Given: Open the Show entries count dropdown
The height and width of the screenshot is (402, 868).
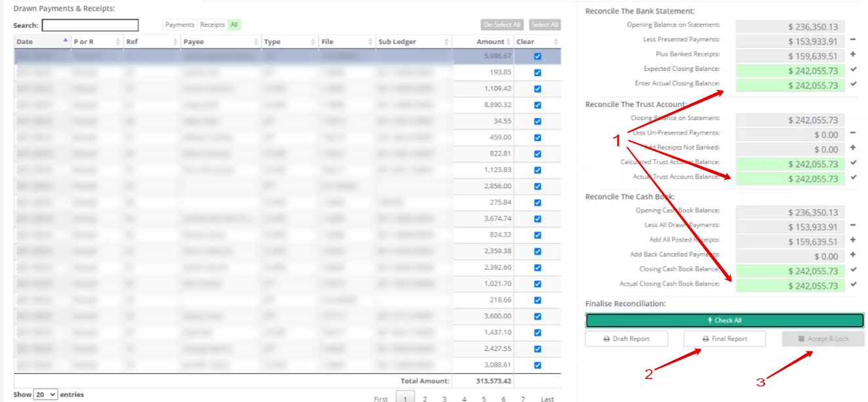Looking at the screenshot, I should point(45,395).
